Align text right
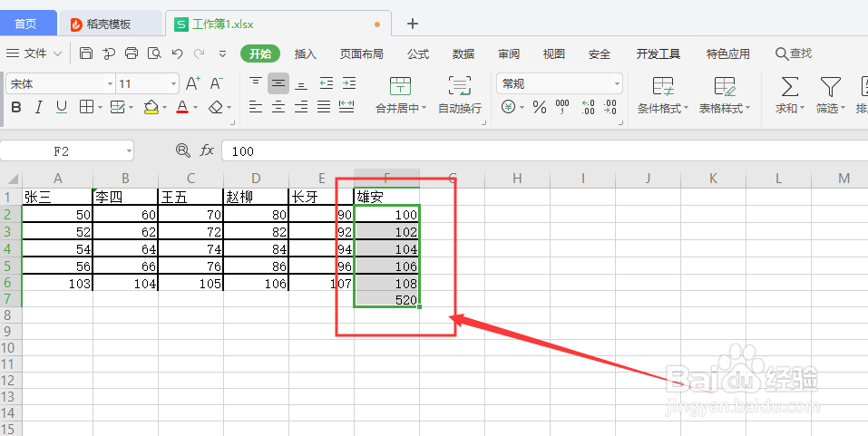 [301, 107]
